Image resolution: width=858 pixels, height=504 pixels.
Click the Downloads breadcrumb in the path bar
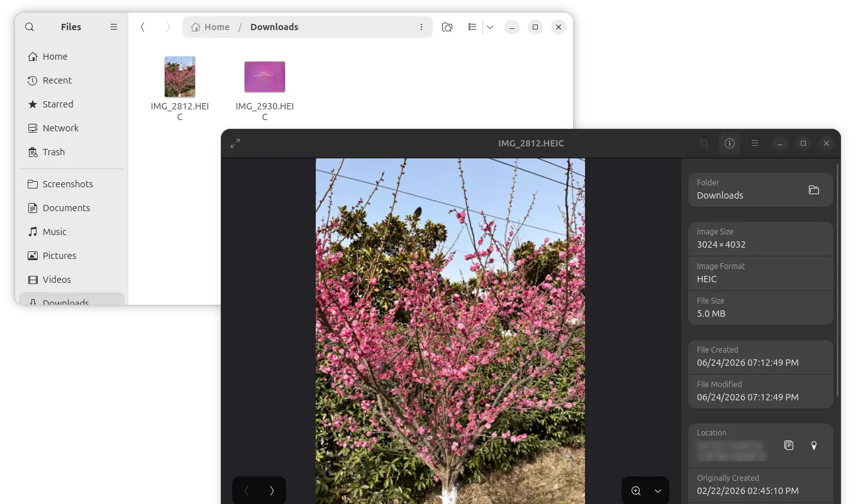[274, 27]
